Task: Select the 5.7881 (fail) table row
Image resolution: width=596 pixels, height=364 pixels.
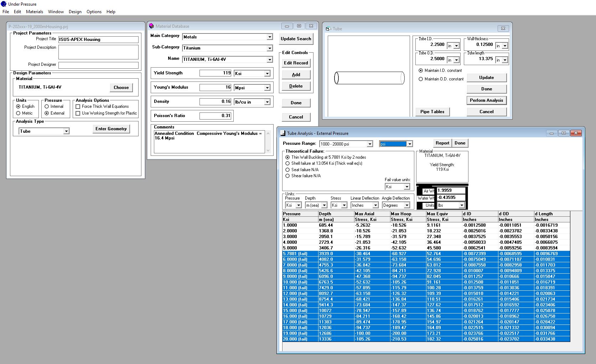Action: click(426, 254)
